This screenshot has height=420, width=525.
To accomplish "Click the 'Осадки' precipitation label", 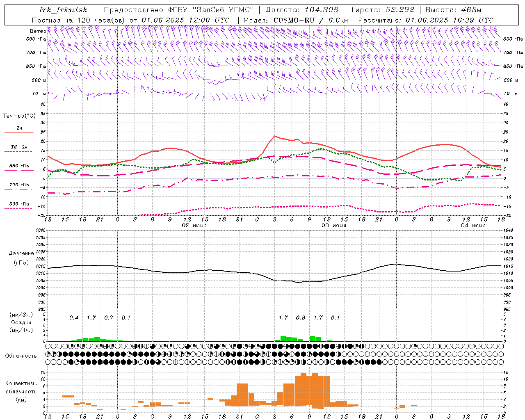I will pyautogui.click(x=21, y=322).
